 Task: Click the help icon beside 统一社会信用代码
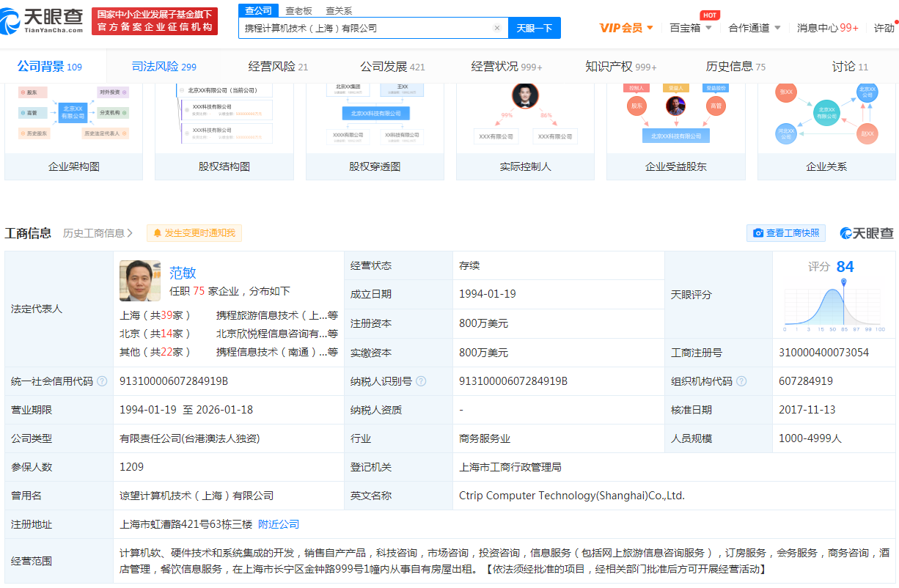[x=102, y=381]
